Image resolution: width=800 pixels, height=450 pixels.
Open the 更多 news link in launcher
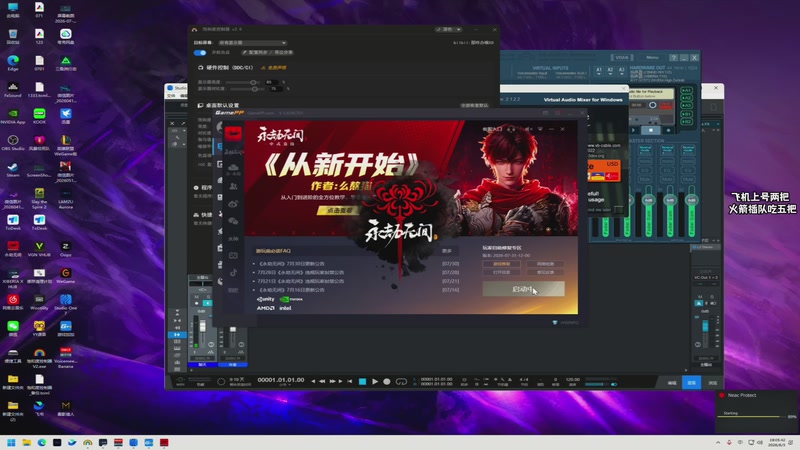[x=447, y=251]
